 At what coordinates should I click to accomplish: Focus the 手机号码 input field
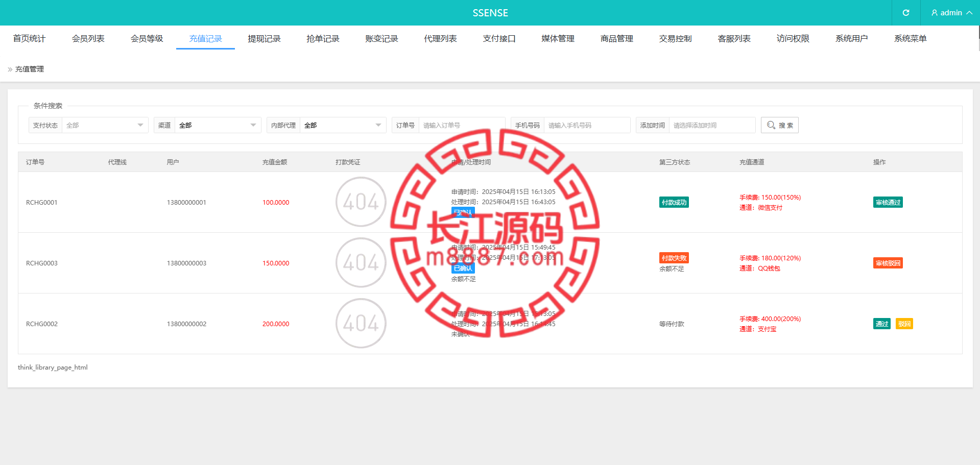[x=587, y=125]
